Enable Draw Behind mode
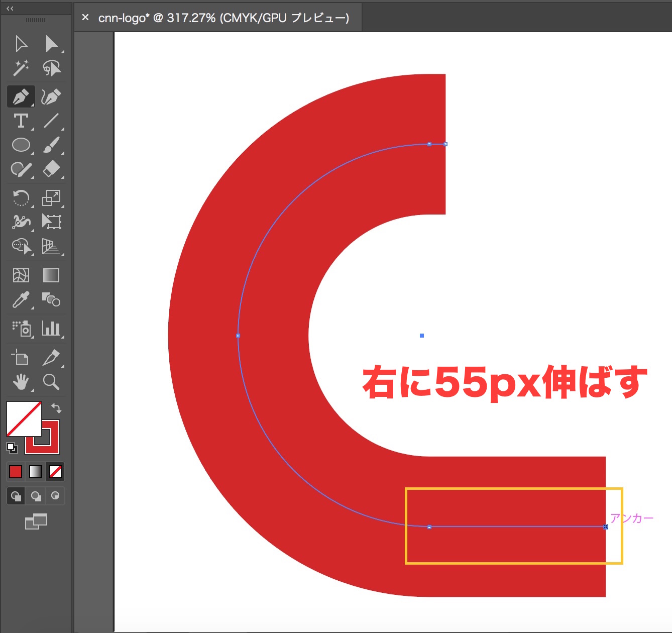This screenshot has width=672, height=633. (36, 496)
